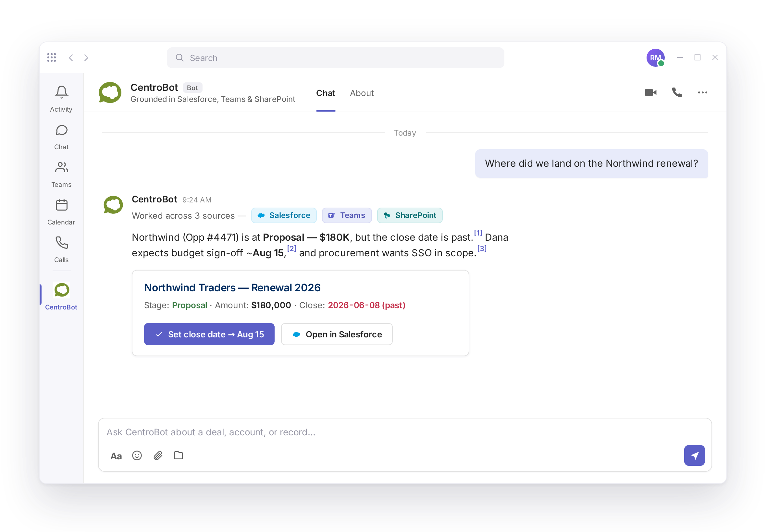
Task: Open Calls in the sidebar
Action: tap(61, 250)
